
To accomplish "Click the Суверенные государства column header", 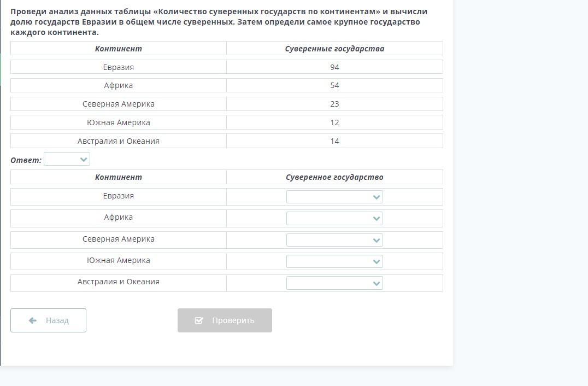I will pos(334,49).
